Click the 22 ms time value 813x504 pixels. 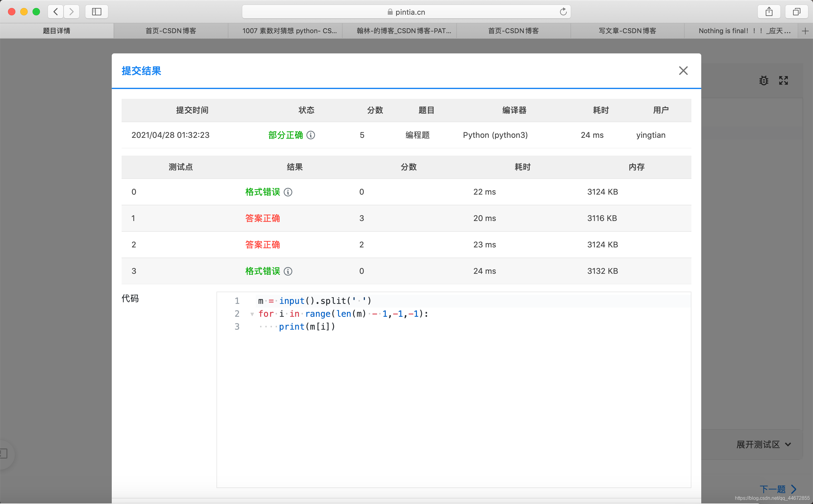(x=484, y=192)
